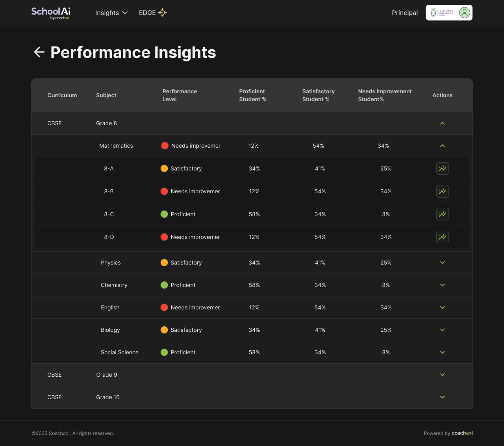The image size is (504, 446).
Task: Click the copyright Coschool footer text
Action: pos(73,433)
